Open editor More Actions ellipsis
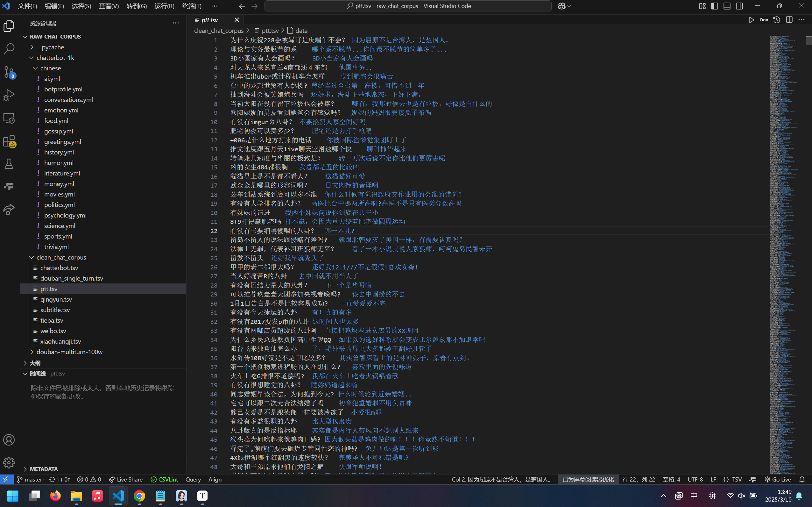The width and height of the screenshot is (812, 507). pyautogui.click(x=801, y=20)
